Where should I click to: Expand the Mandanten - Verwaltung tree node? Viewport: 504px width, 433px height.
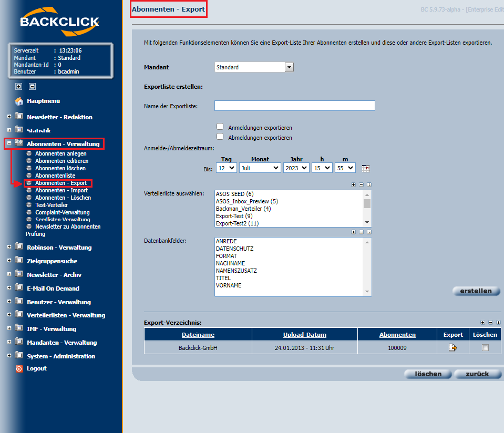9,342
